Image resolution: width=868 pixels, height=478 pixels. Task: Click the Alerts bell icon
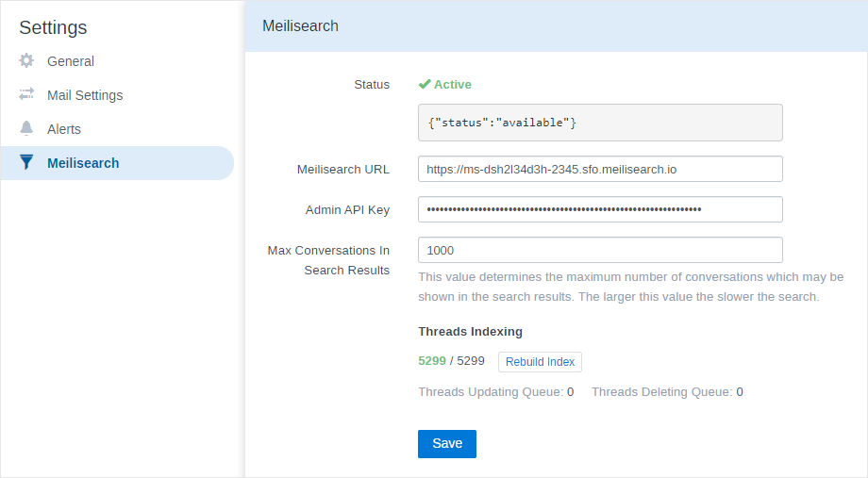pyautogui.click(x=26, y=128)
